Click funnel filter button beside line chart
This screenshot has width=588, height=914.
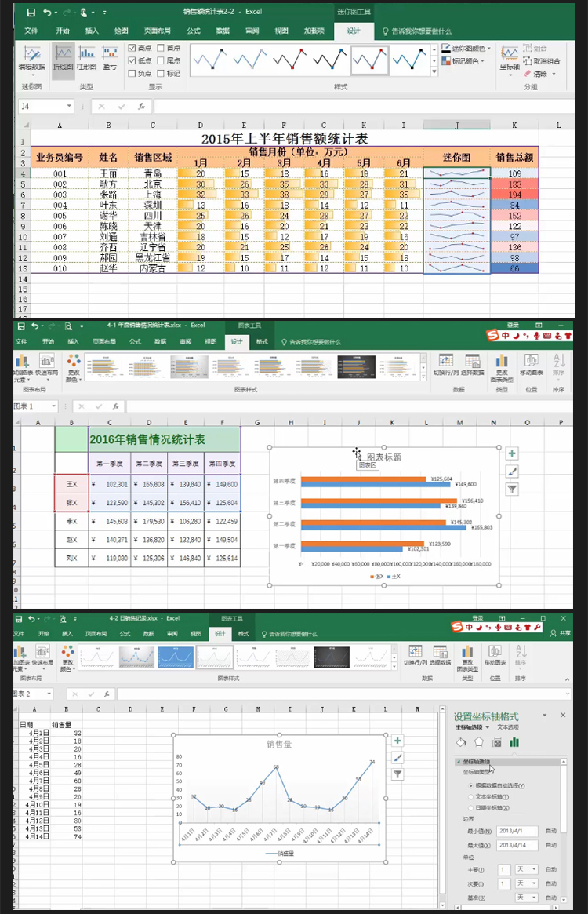point(397,774)
